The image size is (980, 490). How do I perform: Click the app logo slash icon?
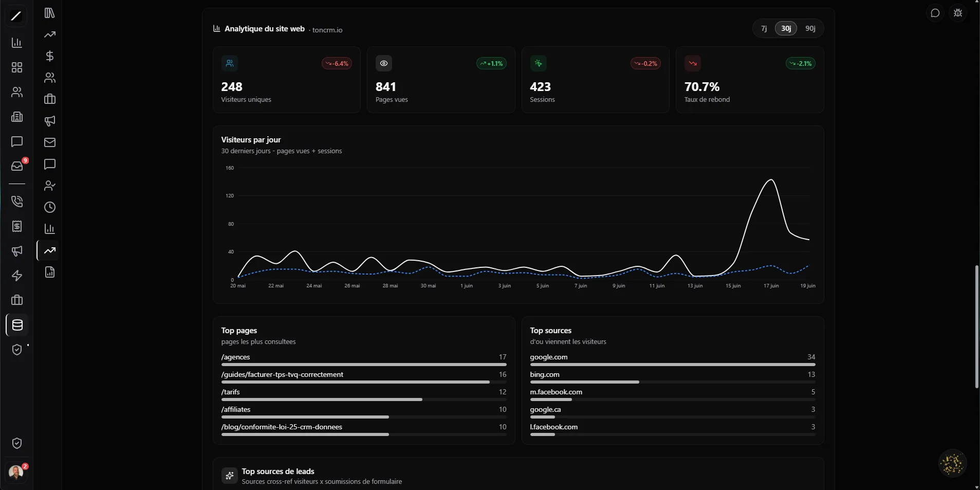coord(16,16)
